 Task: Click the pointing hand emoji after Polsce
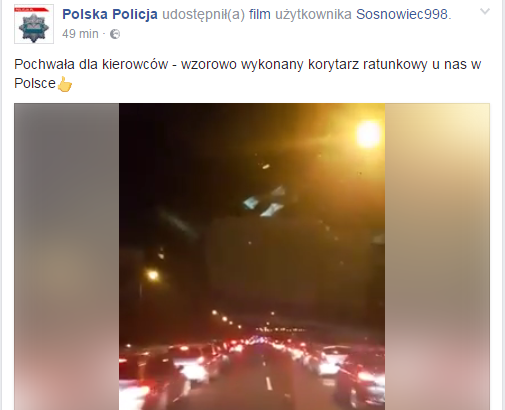pyautogui.click(x=65, y=84)
